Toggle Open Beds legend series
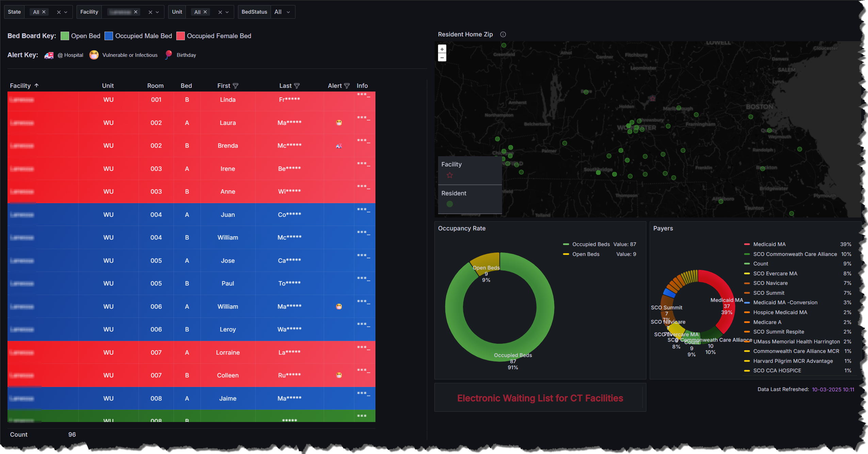Screen dimensions: 868x454 (585, 254)
